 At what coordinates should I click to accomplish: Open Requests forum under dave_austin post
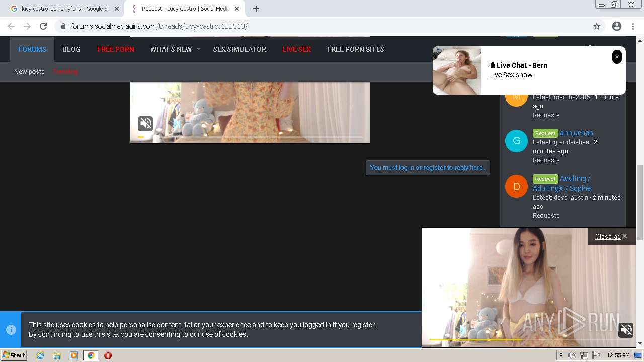tap(546, 216)
